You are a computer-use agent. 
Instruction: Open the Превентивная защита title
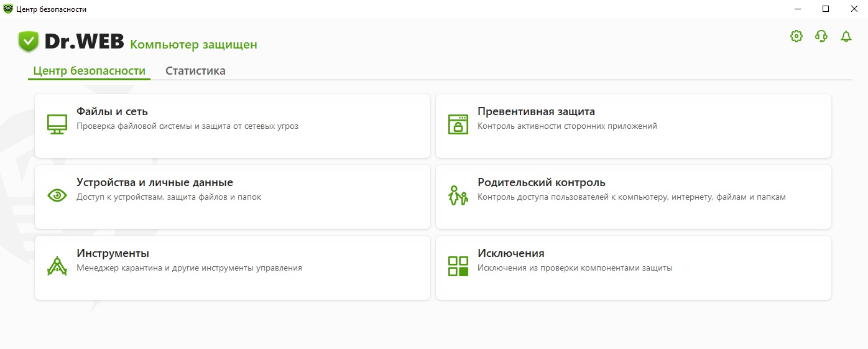click(x=536, y=112)
